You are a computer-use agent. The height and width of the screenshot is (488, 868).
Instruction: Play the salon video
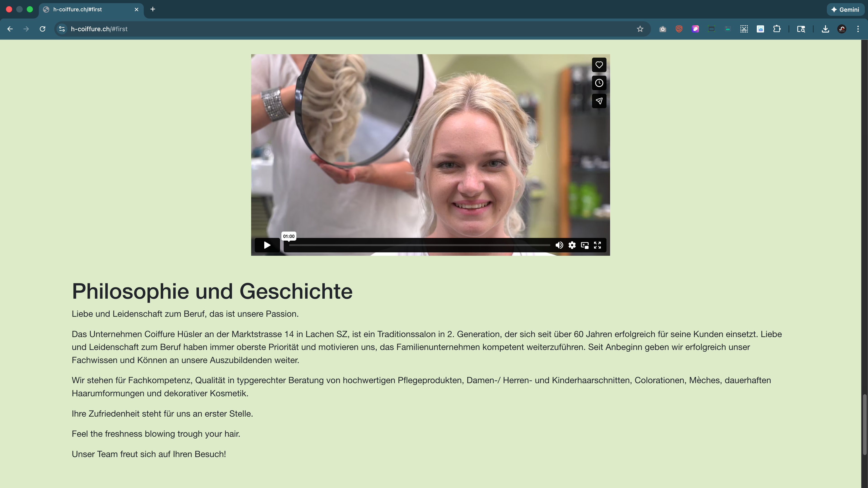(267, 245)
